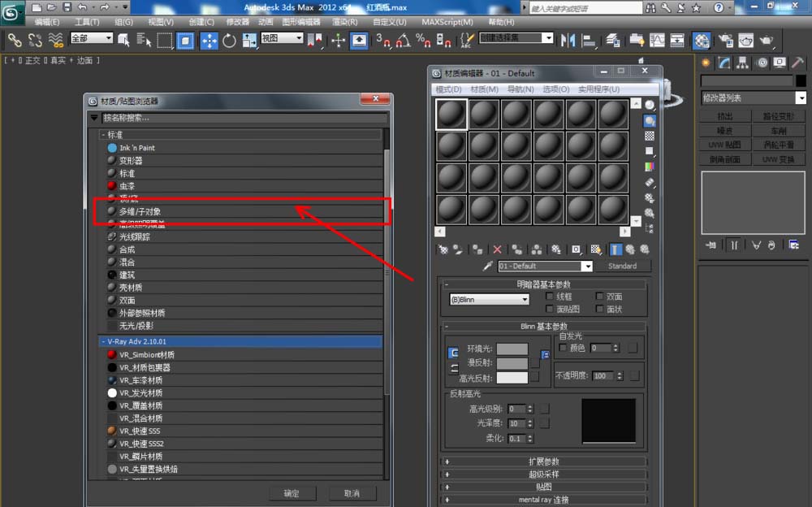The width and height of the screenshot is (812, 507).
Task: Select the Select and Move tool
Action: pos(209,41)
